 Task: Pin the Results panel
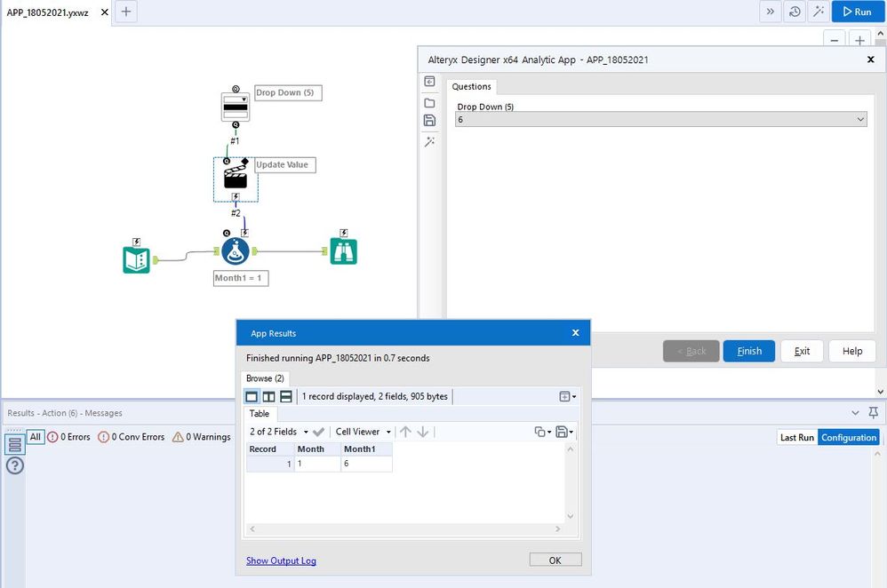[874, 413]
